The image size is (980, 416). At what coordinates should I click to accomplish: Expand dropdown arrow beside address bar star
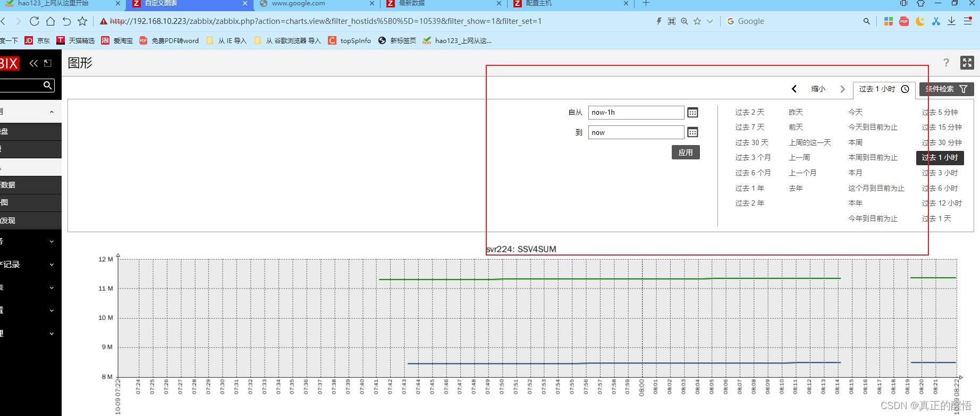coord(710,21)
